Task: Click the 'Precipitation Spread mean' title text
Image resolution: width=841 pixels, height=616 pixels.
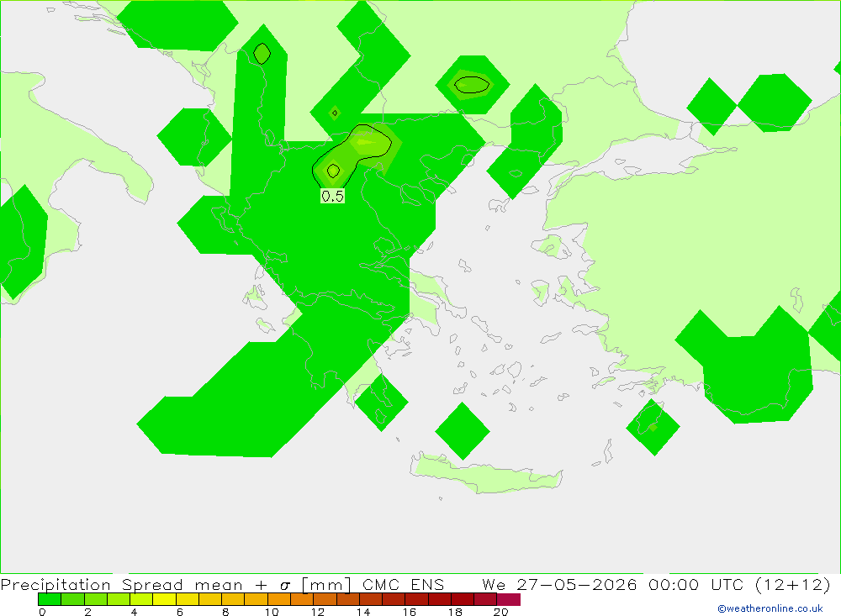Action: point(122,584)
